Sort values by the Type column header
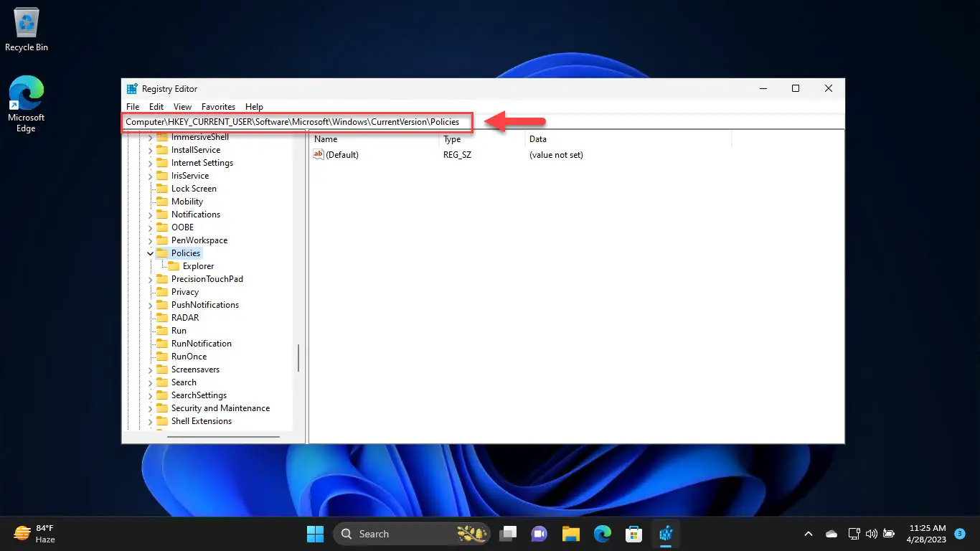 (x=481, y=139)
